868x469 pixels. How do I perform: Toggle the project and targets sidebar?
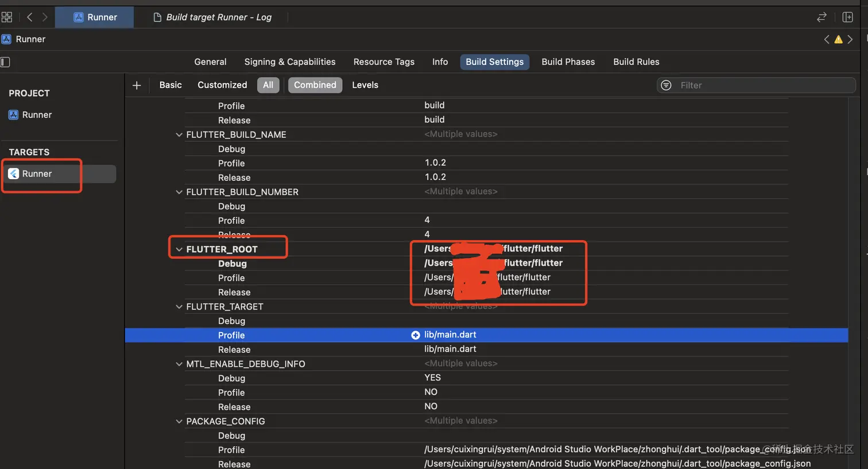tap(5, 62)
